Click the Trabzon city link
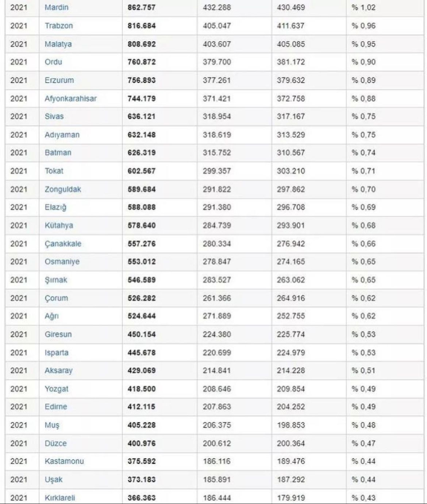The width and height of the screenshot is (427, 504). tap(58, 26)
